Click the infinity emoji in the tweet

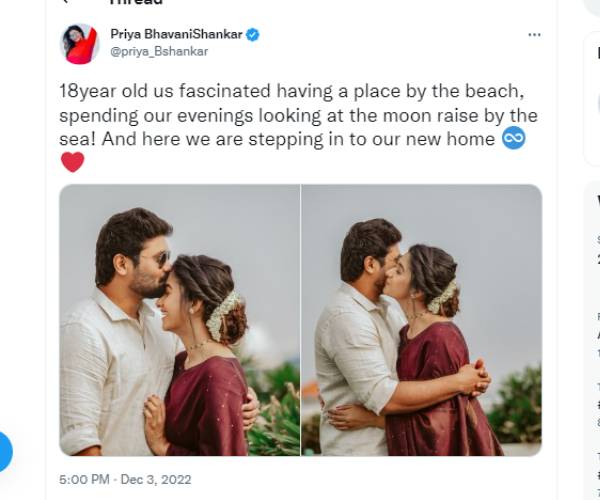(514, 138)
